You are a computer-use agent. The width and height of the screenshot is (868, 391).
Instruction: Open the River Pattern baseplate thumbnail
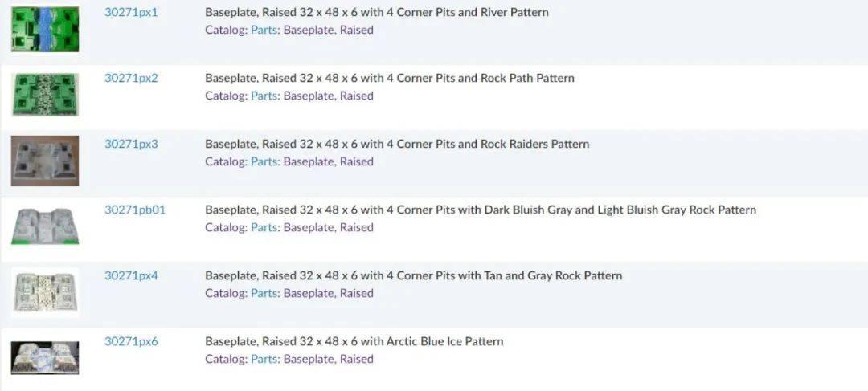click(x=45, y=30)
